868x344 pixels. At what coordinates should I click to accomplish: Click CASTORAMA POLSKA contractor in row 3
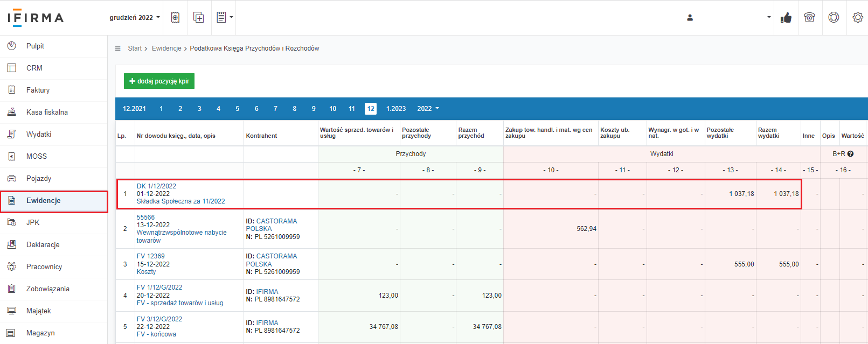coord(272,260)
